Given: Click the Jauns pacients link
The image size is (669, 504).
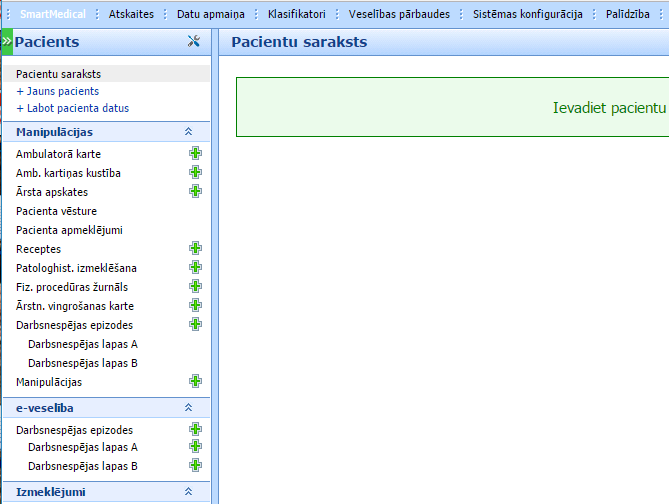Looking at the screenshot, I should pyautogui.click(x=62, y=91).
